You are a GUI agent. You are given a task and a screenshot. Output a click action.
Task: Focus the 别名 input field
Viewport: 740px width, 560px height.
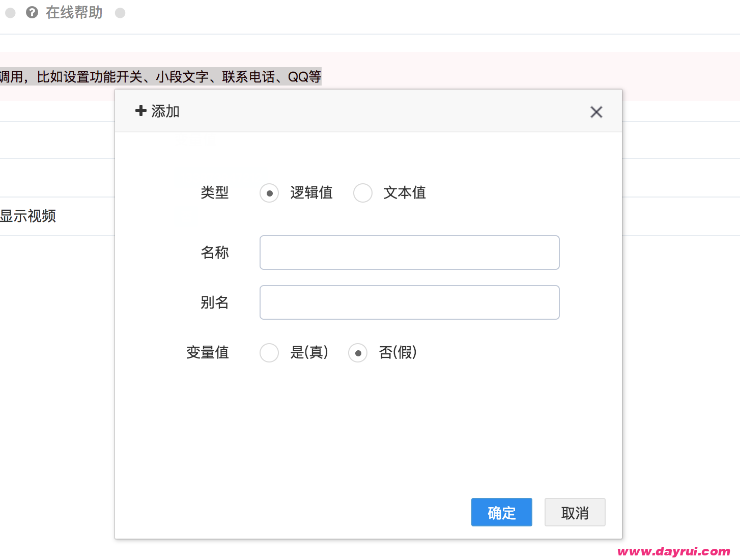[x=410, y=302]
